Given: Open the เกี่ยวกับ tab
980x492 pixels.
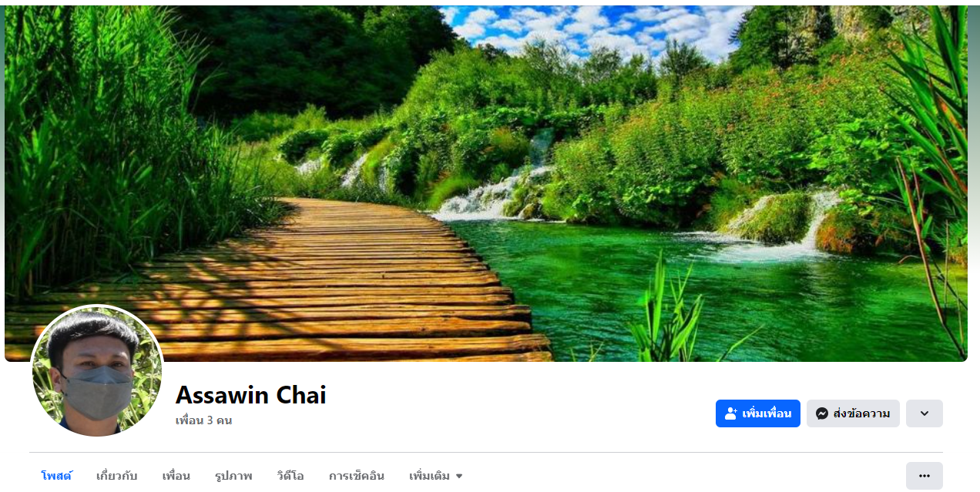Looking at the screenshot, I should pos(116,476).
